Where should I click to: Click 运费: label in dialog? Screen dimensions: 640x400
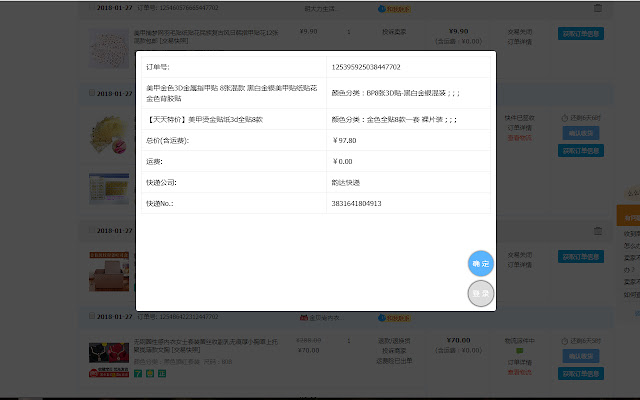pyautogui.click(x=154, y=162)
